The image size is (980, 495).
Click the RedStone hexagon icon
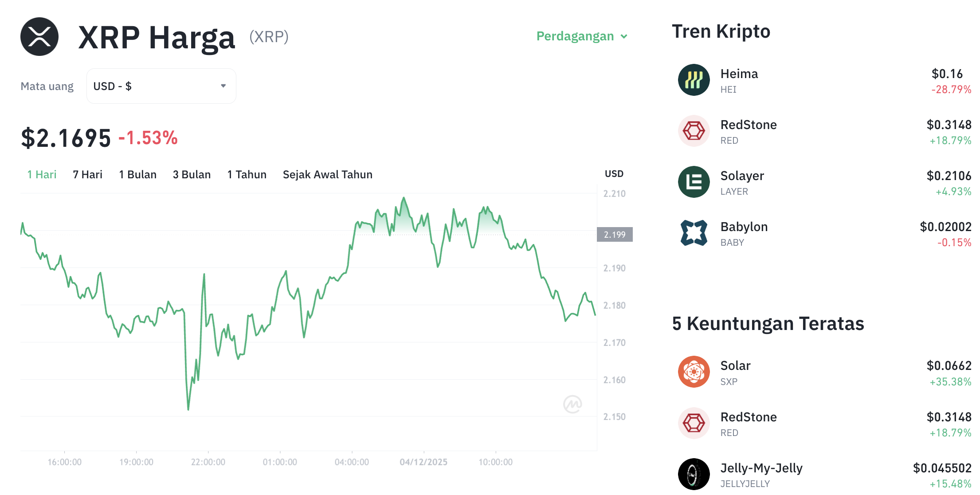pyautogui.click(x=694, y=131)
